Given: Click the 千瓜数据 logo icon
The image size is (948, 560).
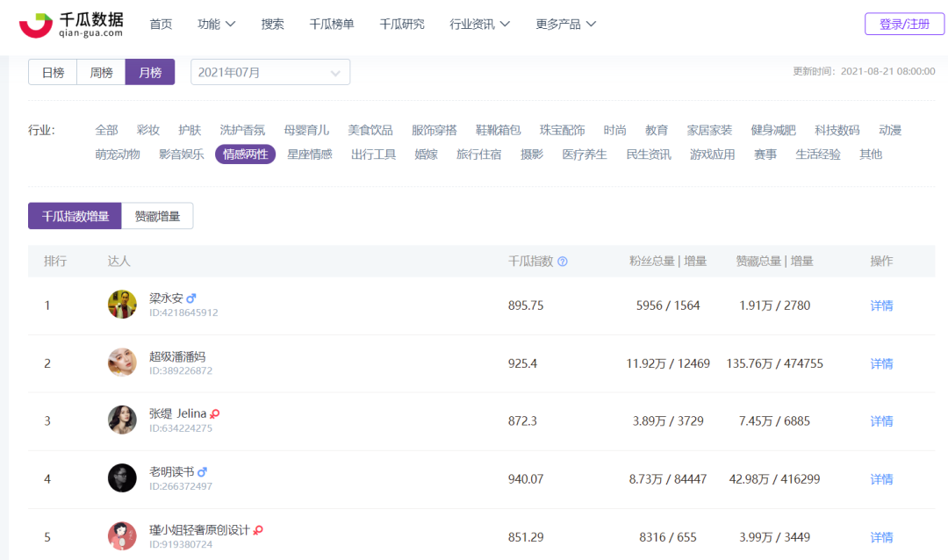Looking at the screenshot, I should tap(36, 25).
